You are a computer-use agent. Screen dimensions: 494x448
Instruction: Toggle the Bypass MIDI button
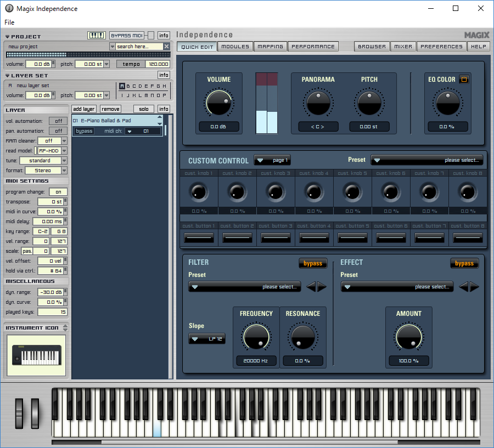point(127,35)
